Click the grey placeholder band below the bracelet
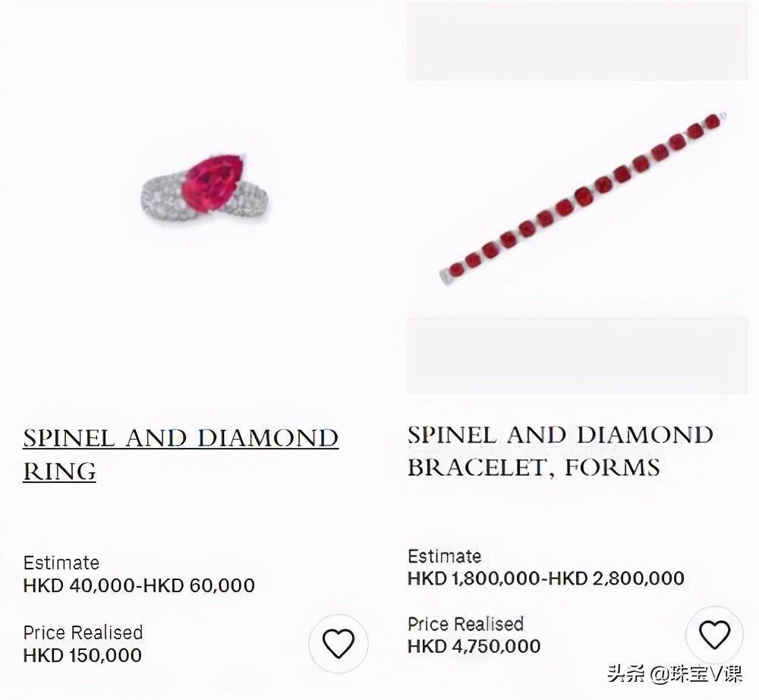 tap(577, 355)
